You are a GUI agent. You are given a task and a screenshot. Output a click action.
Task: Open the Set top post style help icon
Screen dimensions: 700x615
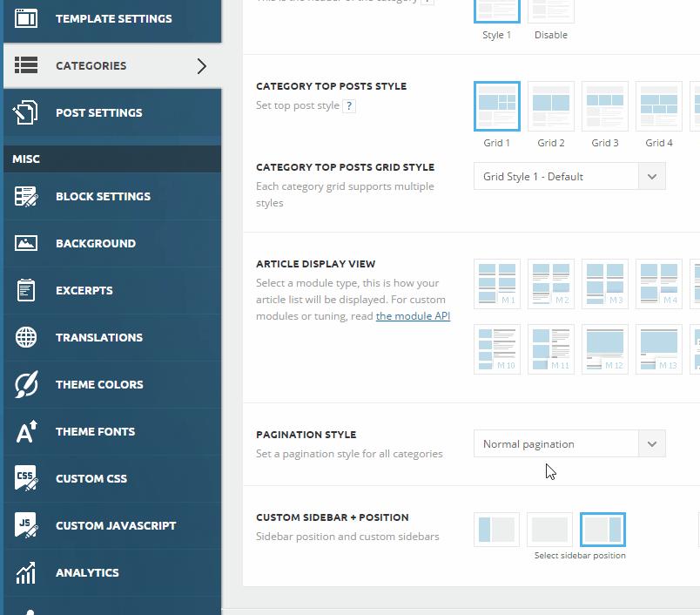point(349,106)
